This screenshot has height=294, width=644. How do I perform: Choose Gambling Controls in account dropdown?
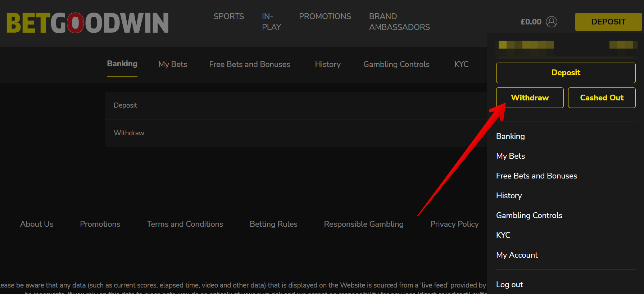click(529, 216)
